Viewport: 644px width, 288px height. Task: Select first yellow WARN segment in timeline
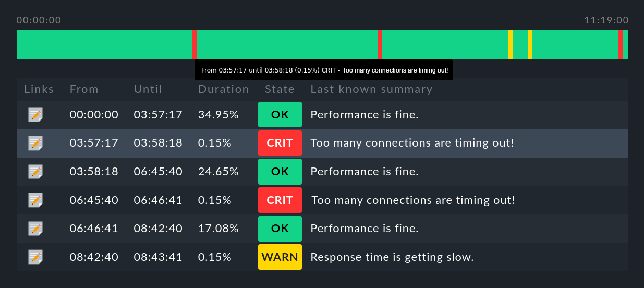point(511,45)
